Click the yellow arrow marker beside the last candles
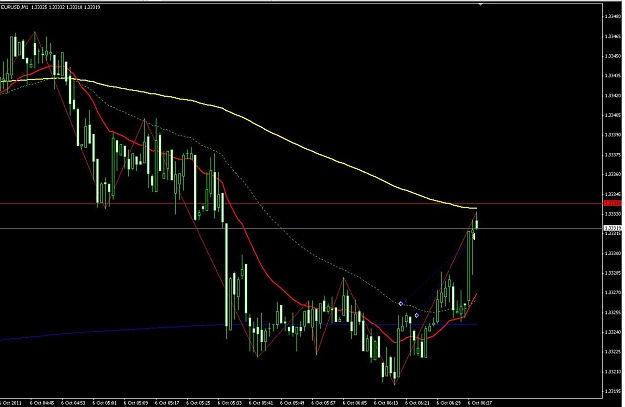 474,237
